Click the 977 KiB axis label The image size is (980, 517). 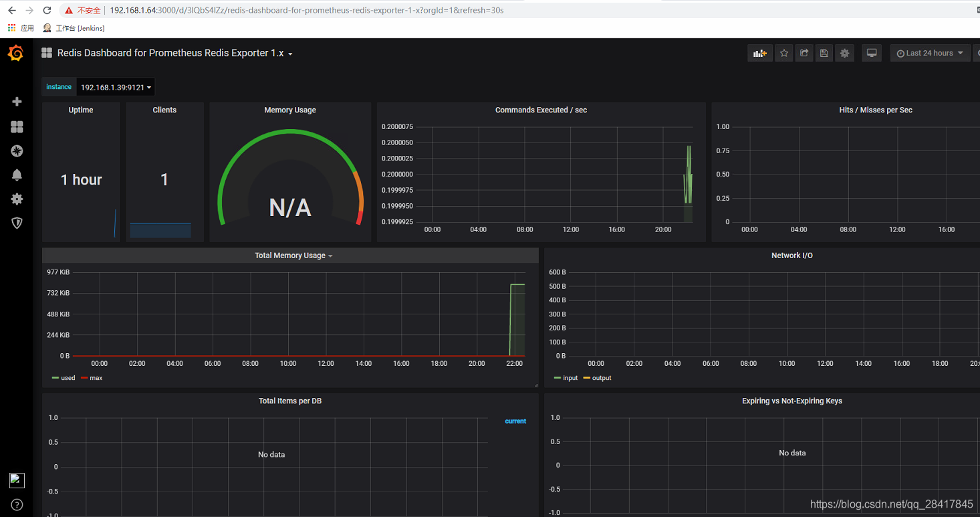click(58, 272)
